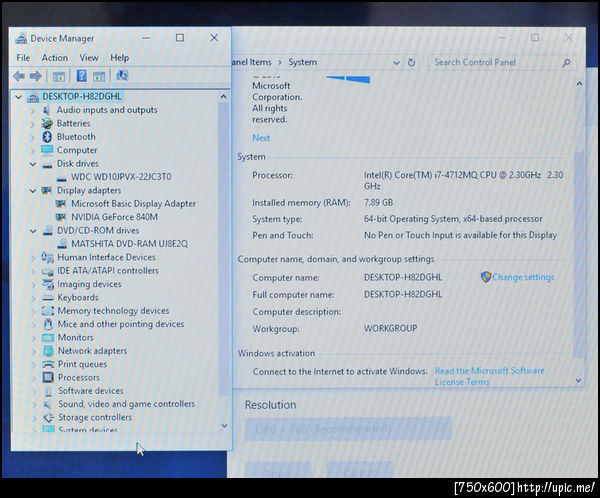Click the search magnifier in Control Panel

(566, 63)
